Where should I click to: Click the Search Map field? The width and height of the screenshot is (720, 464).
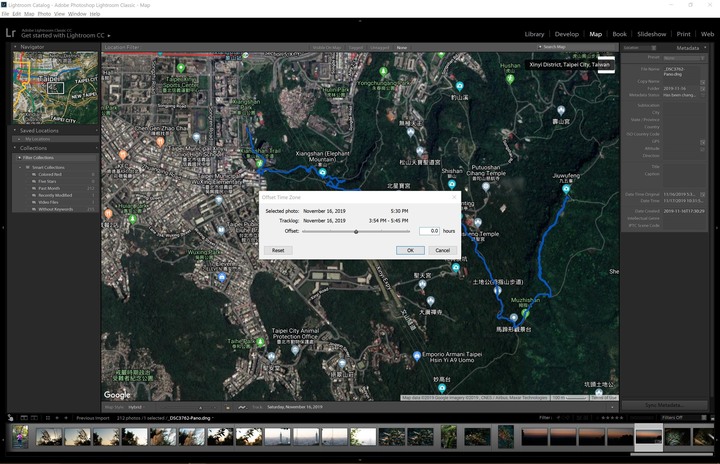(577, 47)
